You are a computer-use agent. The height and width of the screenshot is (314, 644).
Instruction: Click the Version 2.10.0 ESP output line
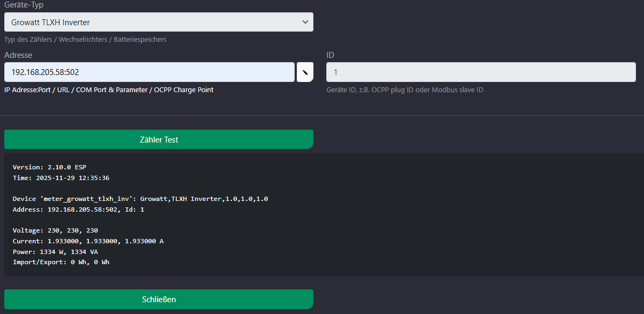(49, 167)
